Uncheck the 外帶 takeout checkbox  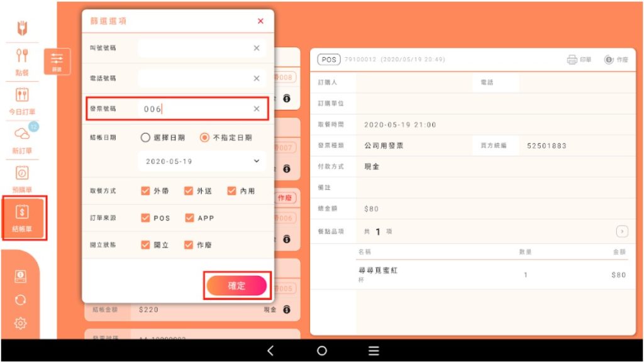[145, 191]
